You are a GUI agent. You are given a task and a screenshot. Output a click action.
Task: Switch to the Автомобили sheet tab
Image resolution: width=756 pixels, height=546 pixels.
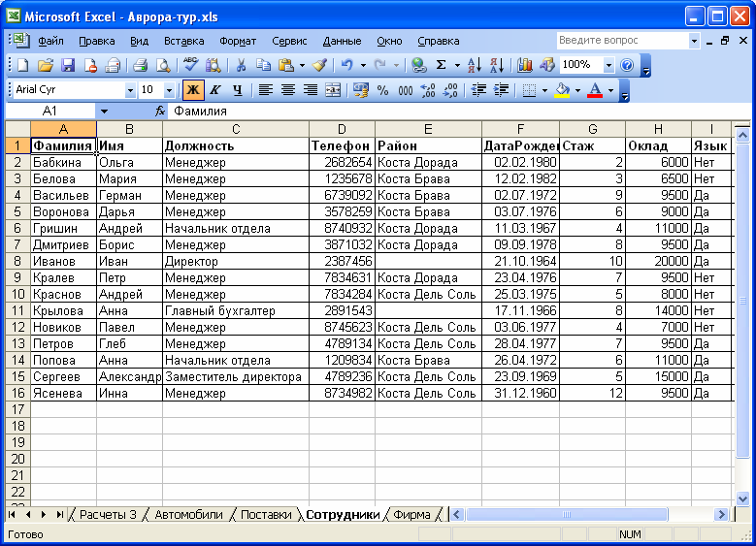[188, 515]
